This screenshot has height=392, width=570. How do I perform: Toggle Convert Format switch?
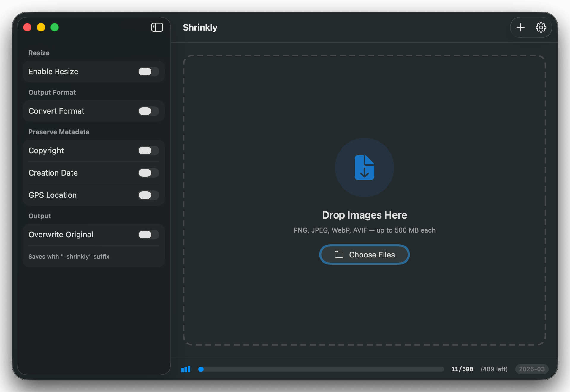pos(148,111)
